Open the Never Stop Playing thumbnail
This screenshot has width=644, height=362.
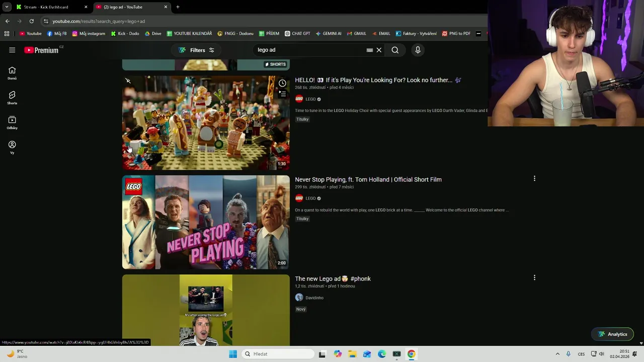pos(206,222)
